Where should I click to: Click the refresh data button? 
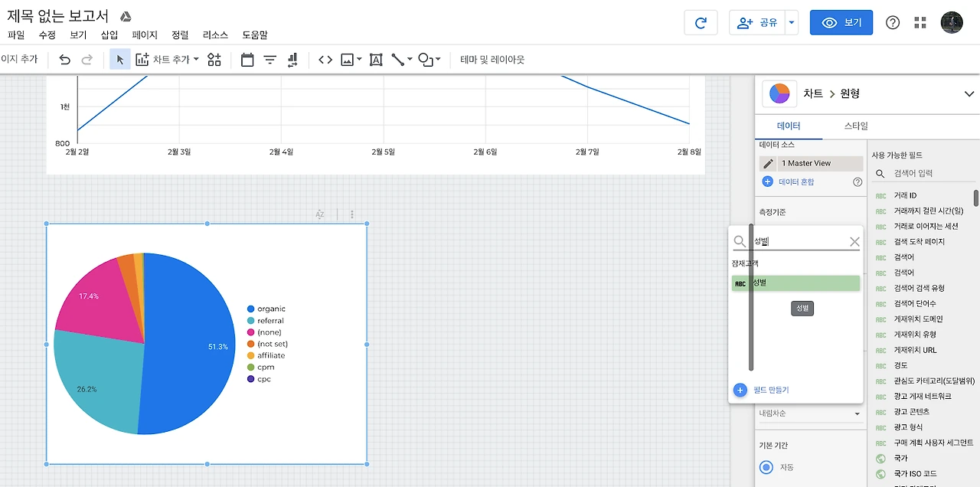pos(701,23)
